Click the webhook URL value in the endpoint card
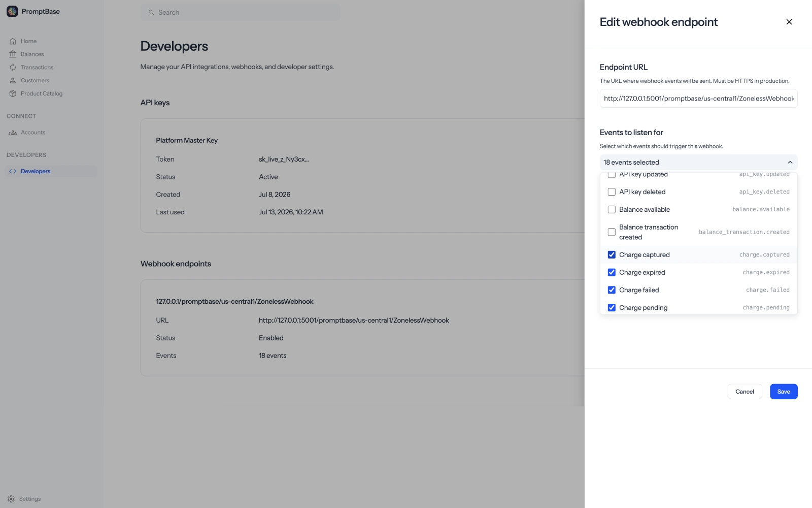The width and height of the screenshot is (812, 508). point(354,321)
